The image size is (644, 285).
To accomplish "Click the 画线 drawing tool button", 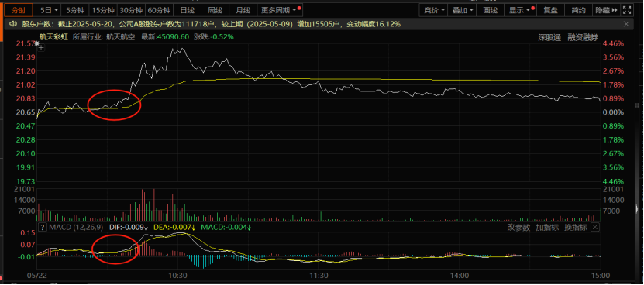I will pos(490,10).
